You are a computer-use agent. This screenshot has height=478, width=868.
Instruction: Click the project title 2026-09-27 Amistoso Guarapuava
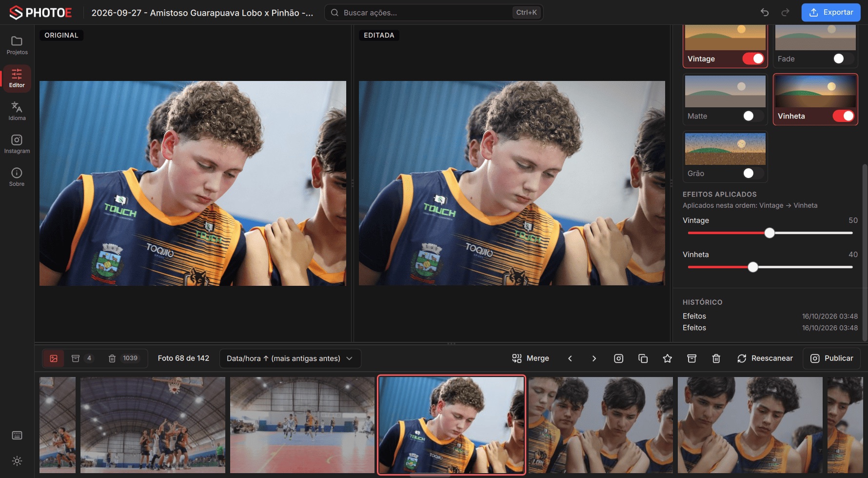(202, 13)
